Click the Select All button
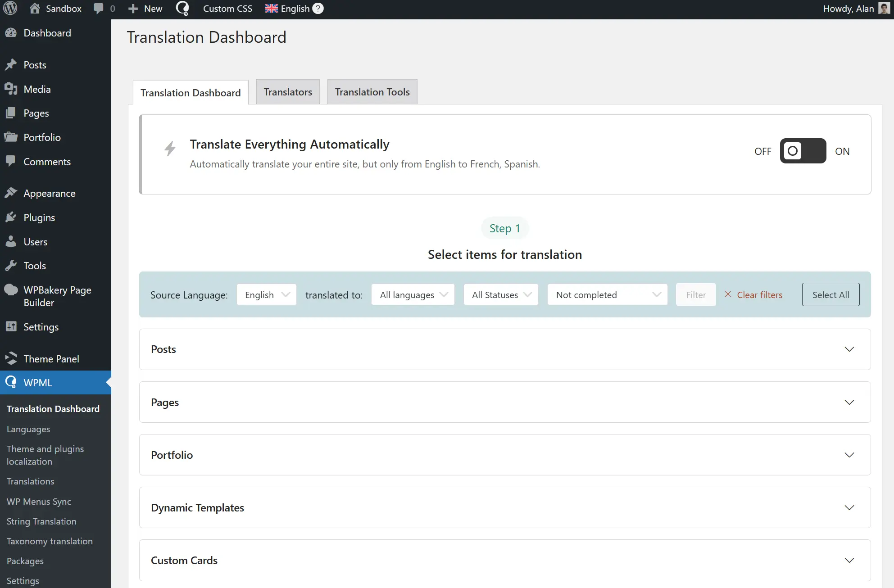Screen dimensions: 894x588 tap(830, 294)
